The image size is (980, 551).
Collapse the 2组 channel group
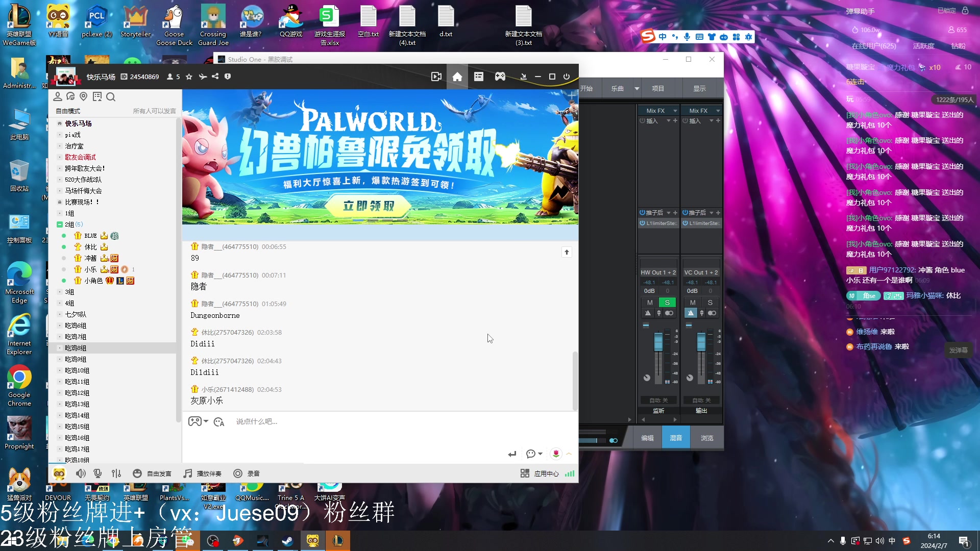pyautogui.click(x=60, y=224)
